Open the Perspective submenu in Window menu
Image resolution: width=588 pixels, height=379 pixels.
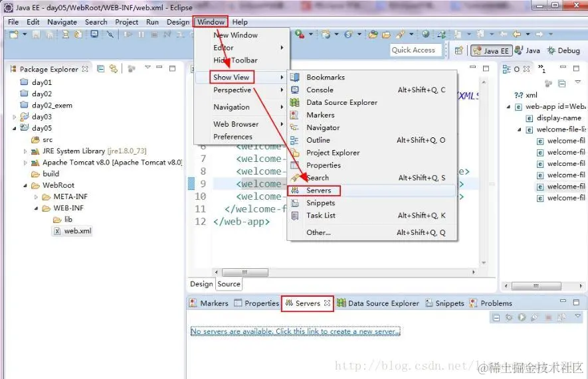click(242, 90)
